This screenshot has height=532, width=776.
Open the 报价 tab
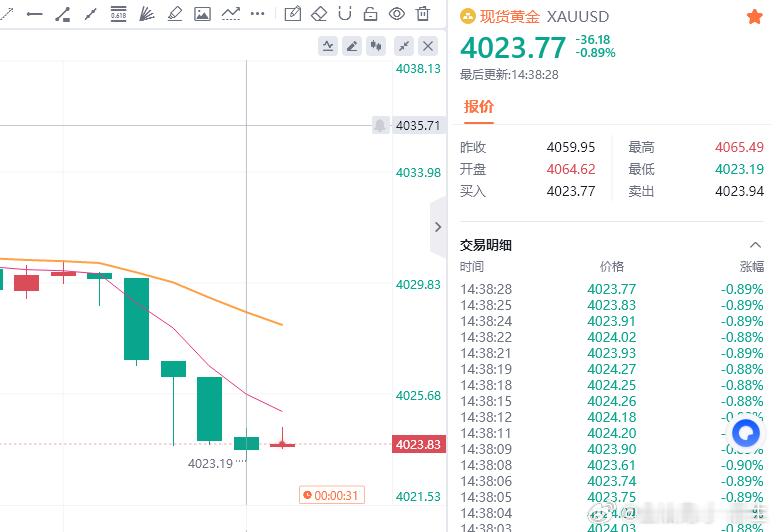(479, 106)
